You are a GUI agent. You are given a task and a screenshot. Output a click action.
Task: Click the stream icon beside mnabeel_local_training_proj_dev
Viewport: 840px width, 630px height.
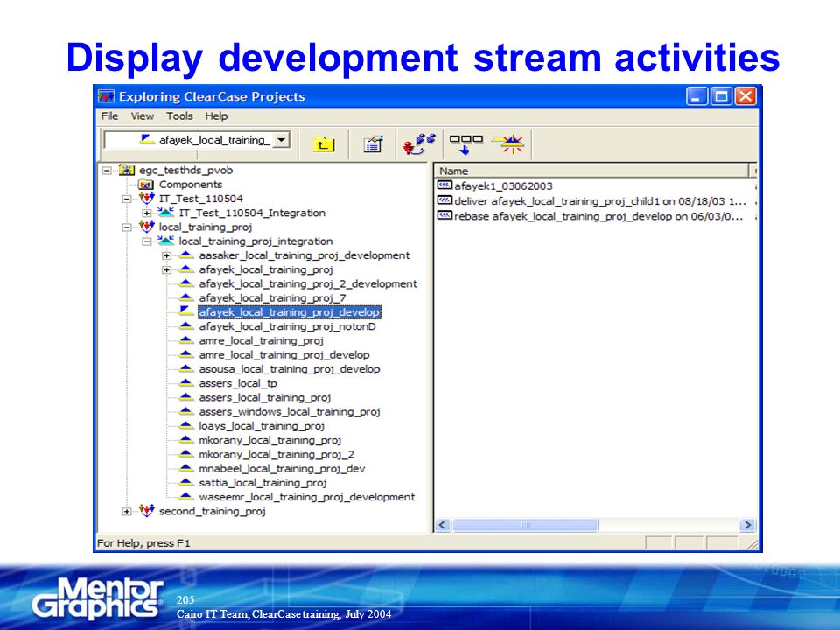[186, 468]
